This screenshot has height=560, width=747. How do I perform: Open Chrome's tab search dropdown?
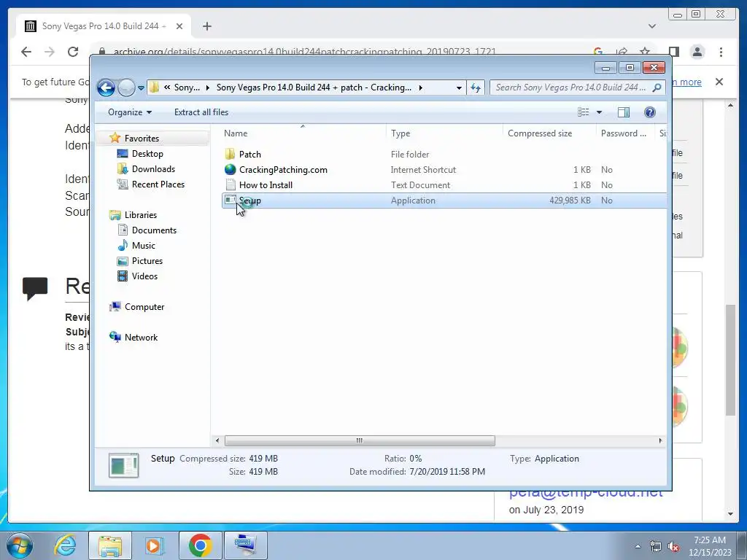point(651,26)
